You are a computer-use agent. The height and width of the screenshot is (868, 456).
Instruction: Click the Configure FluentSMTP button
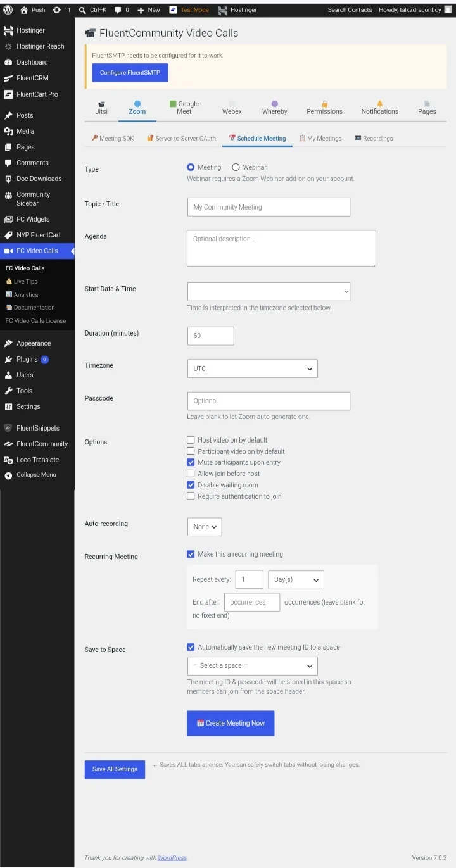(x=130, y=73)
